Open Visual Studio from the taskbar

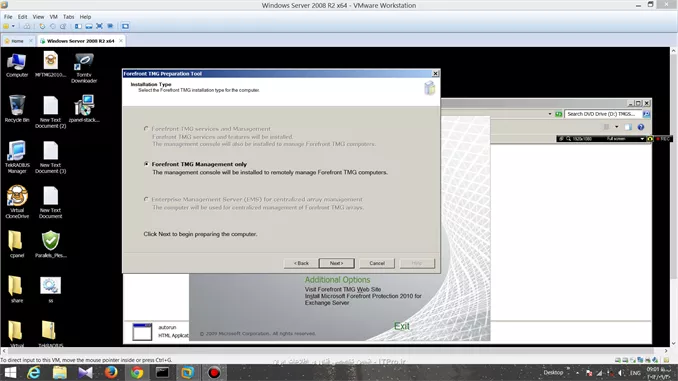(x=85, y=372)
